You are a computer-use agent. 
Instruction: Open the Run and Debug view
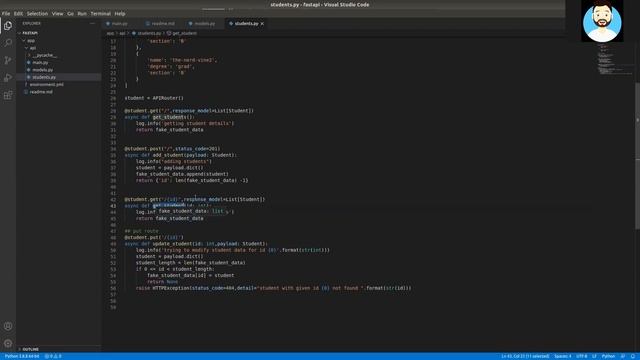8,78
